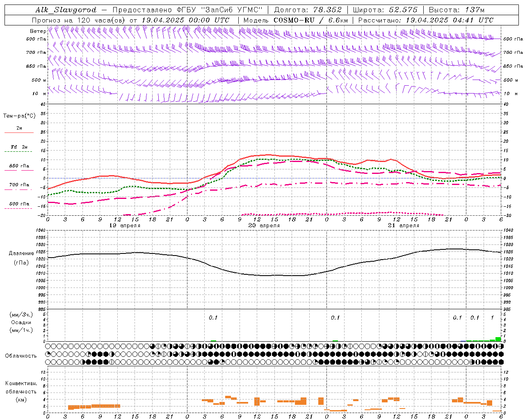Click the 10 м wind level label on the left

pos(39,94)
